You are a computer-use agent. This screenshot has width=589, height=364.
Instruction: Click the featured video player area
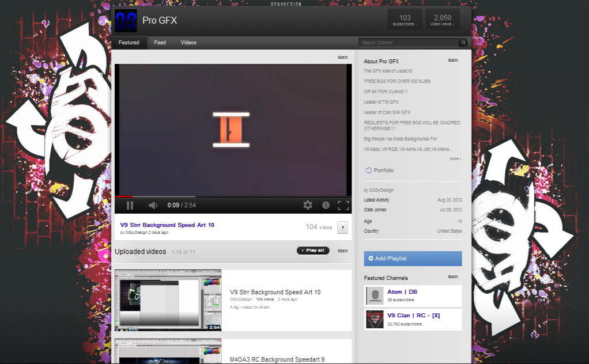[x=233, y=130]
